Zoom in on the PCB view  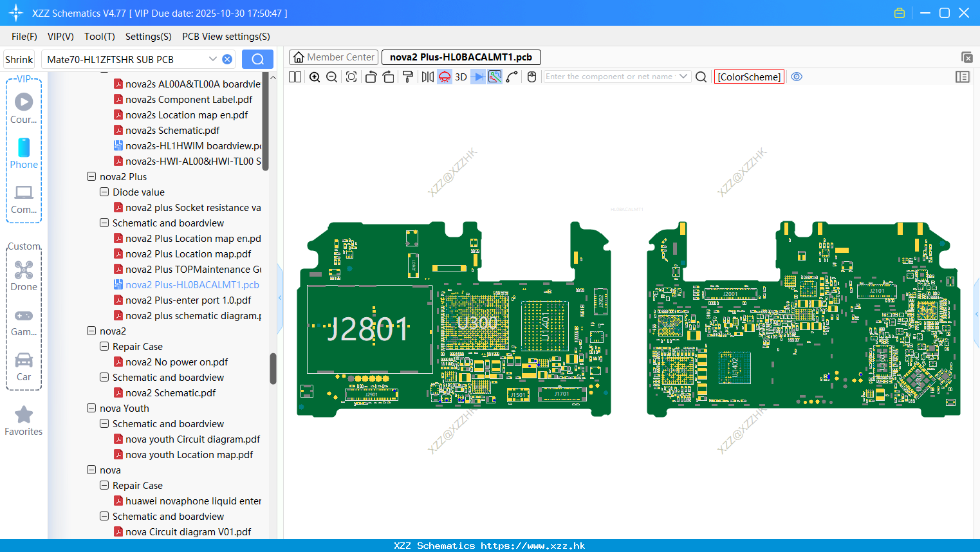pos(315,77)
